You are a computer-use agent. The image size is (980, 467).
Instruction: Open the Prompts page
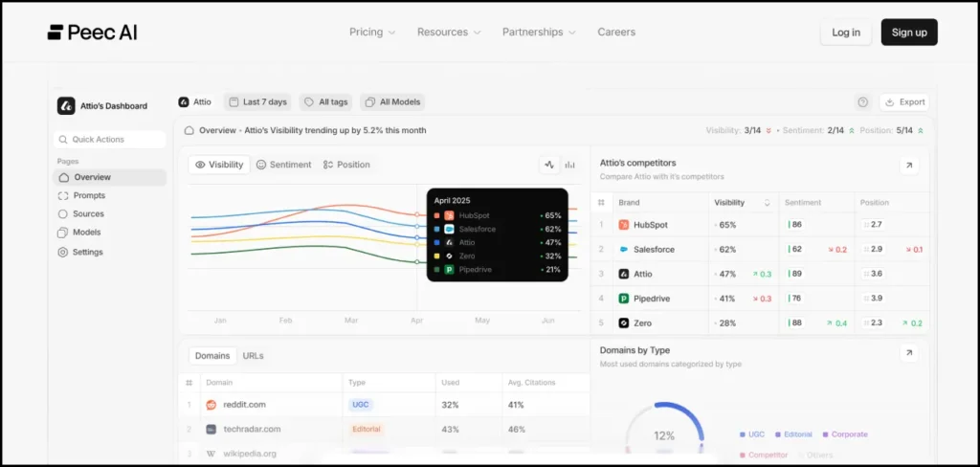pos(82,195)
